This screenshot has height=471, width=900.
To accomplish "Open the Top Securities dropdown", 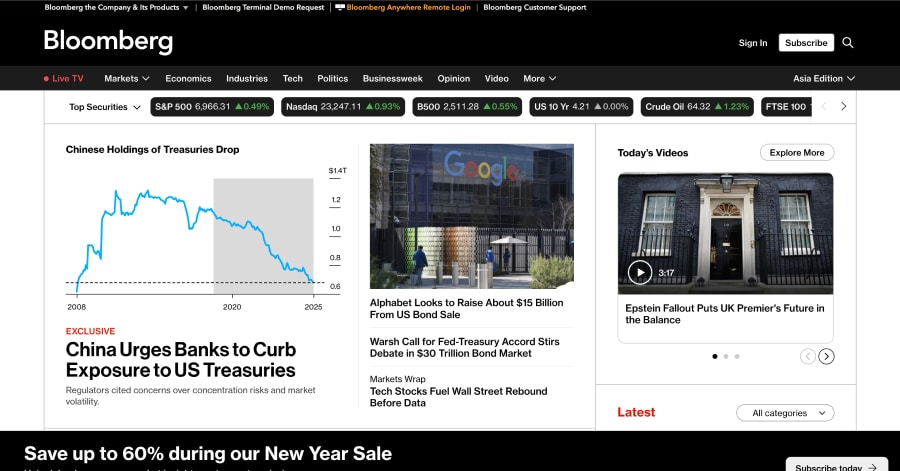I will coord(105,107).
